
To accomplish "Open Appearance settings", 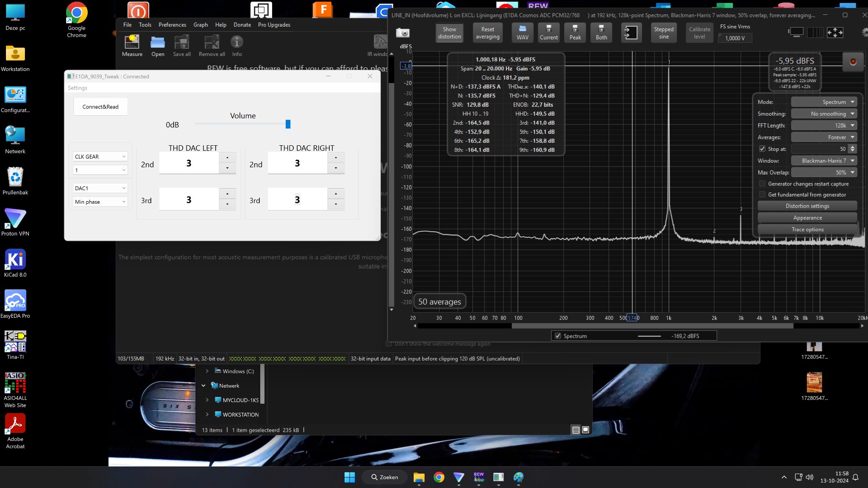I will [807, 218].
